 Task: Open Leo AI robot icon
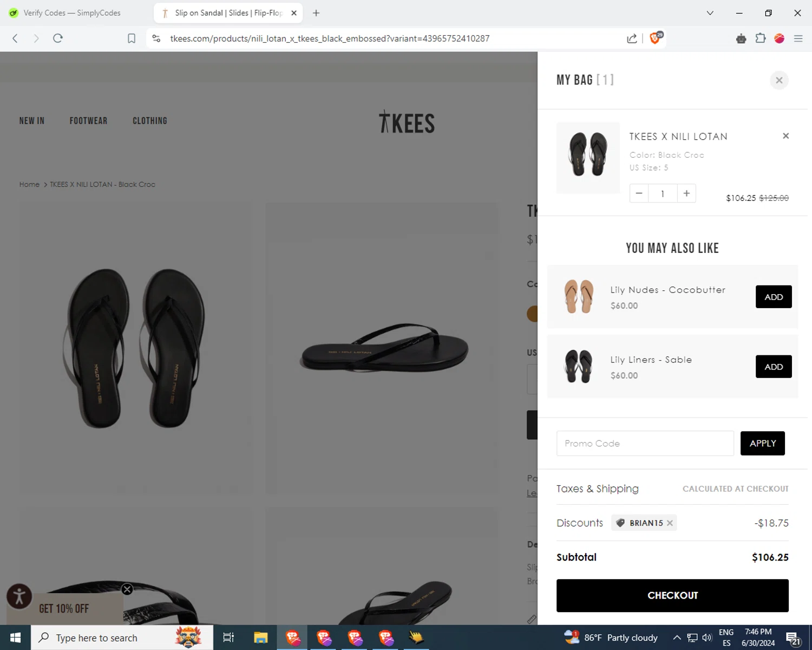pyautogui.click(x=741, y=38)
